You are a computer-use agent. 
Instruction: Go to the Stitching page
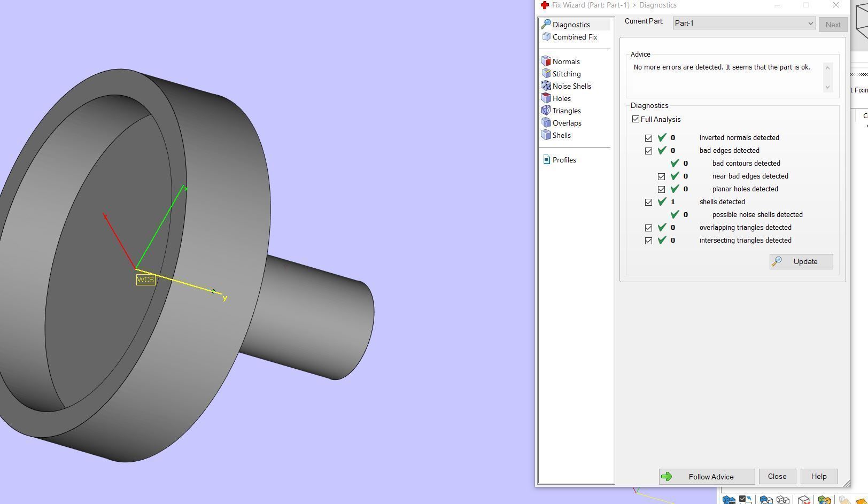coord(567,74)
